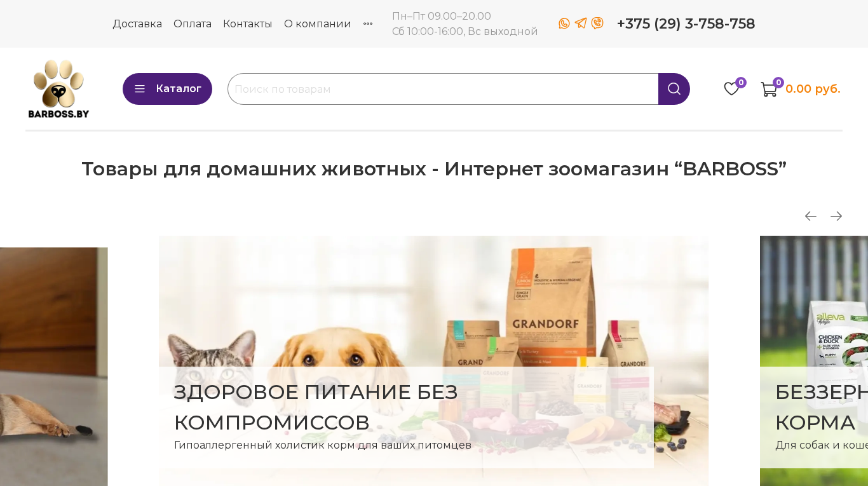Open WhatsApp contact icon

point(564,24)
